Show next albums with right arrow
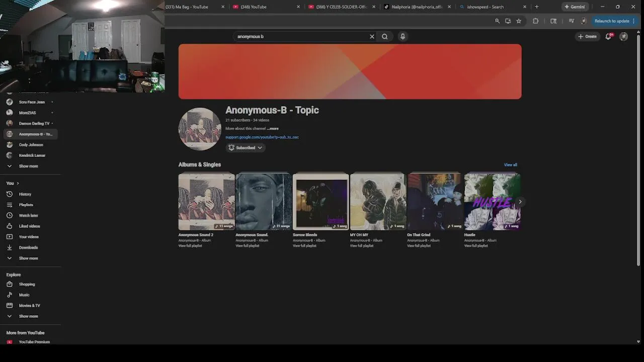 coord(520,202)
